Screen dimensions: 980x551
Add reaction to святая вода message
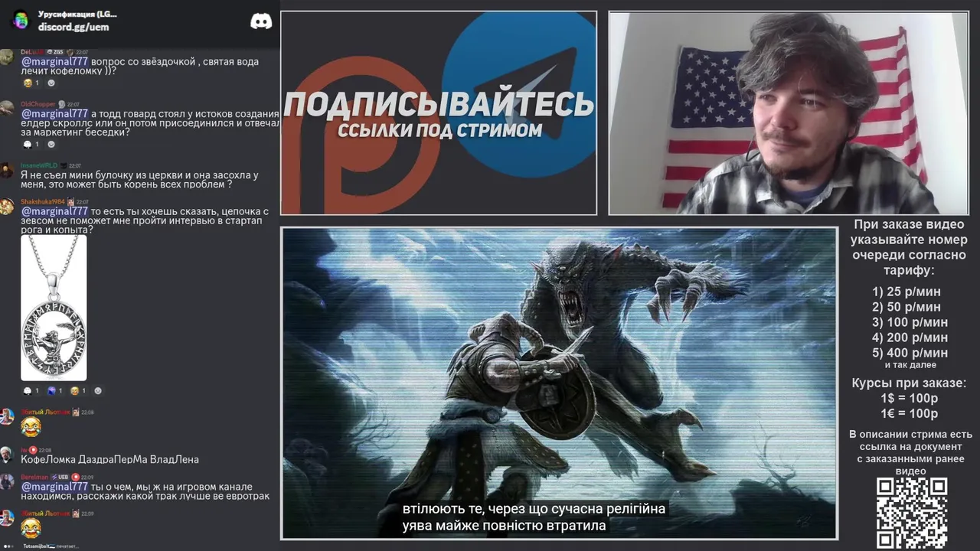coord(51,83)
